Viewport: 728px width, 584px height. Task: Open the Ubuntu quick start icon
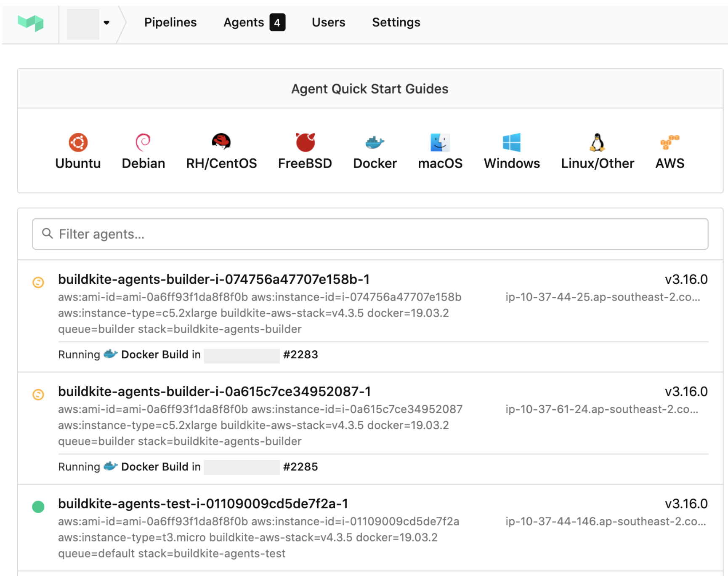(x=78, y=142)
